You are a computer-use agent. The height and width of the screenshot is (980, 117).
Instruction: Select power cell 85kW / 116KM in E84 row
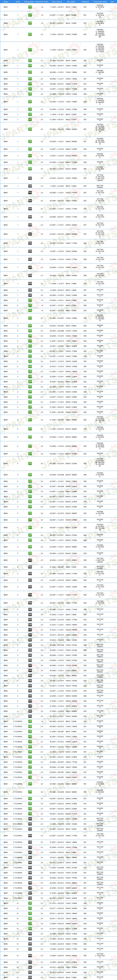tap(71, 977)
